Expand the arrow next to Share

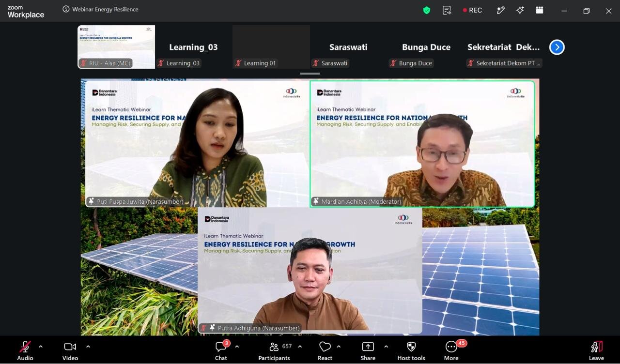[x=386, y=347]
